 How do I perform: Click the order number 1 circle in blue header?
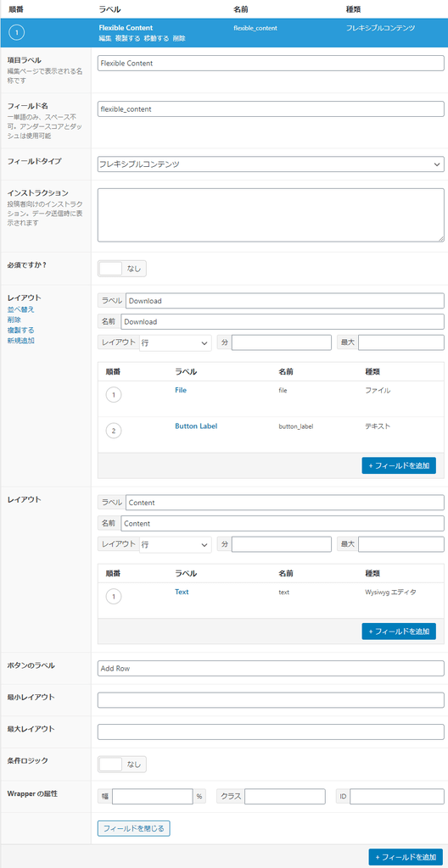coord(17,33)
